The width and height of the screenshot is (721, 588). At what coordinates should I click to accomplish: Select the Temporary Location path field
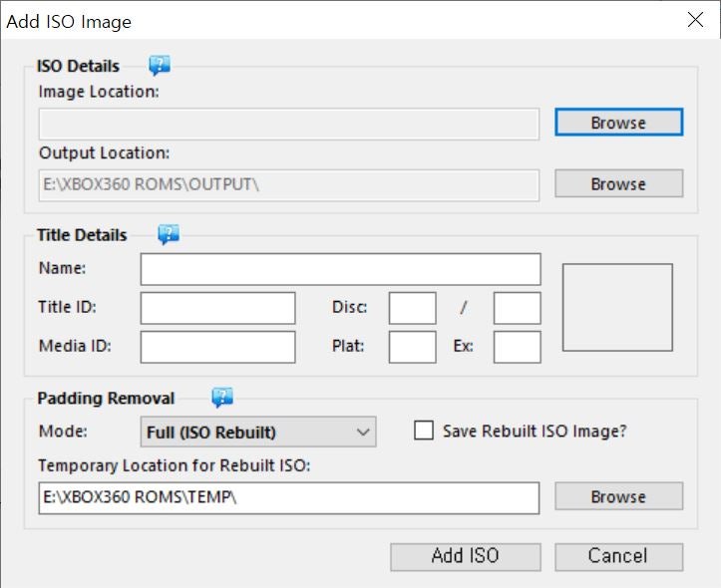289,498
